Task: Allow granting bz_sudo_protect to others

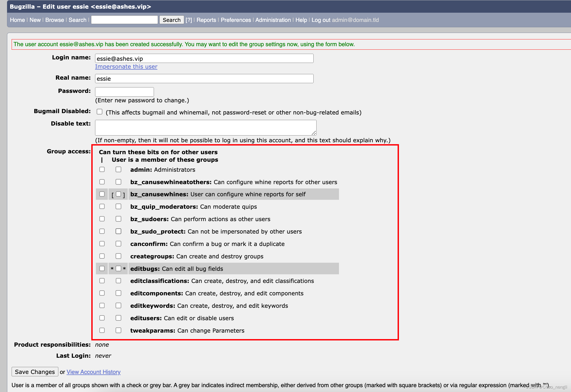Action: tap(102, 231)
